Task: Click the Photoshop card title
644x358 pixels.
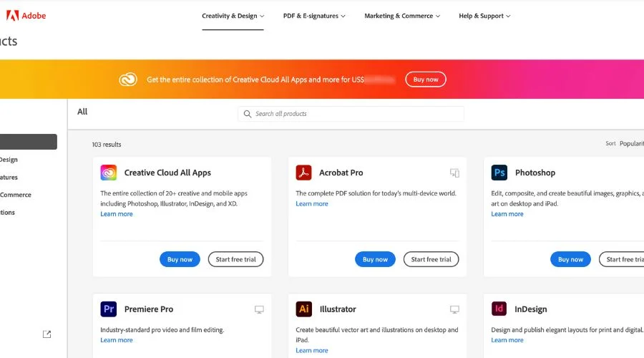Action: tap(535, 173)
